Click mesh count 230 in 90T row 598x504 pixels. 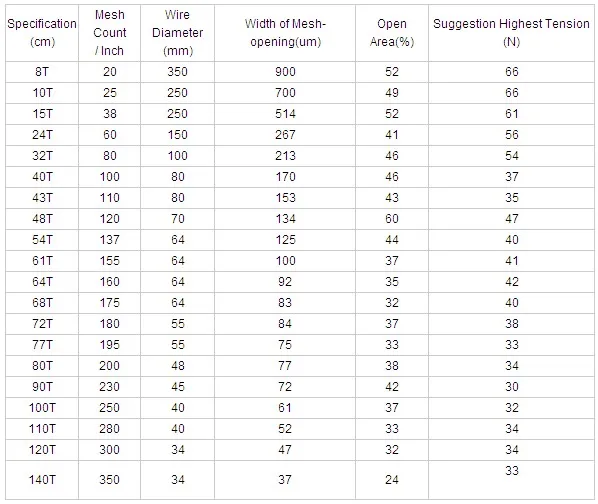point(109,387)
